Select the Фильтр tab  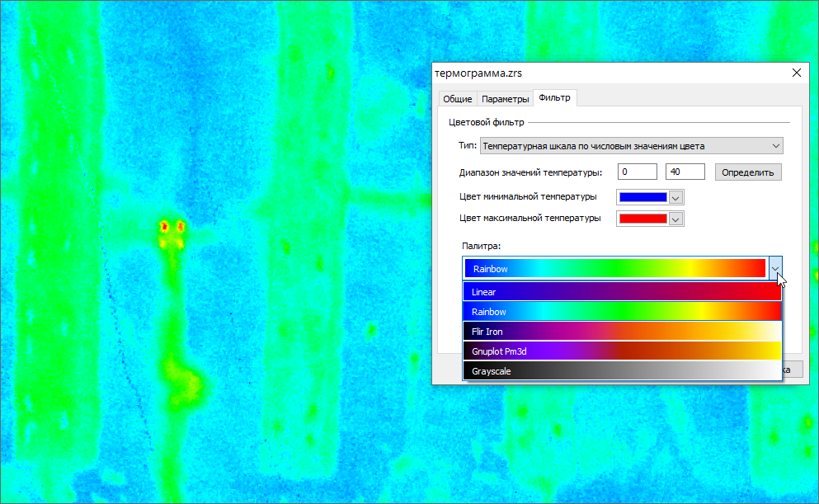(x=554, y=98)
